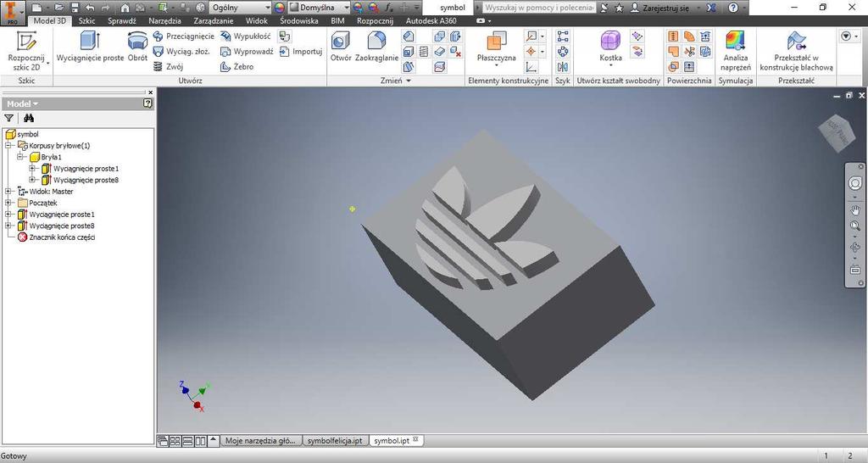Open the Ogólny material dropdown

point(240,8)
